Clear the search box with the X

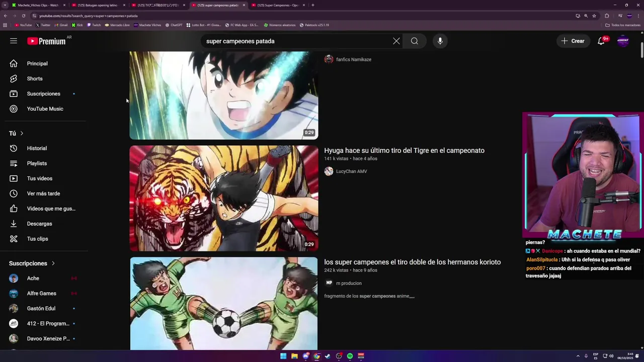pyautogui.click(x=396, y=41)
